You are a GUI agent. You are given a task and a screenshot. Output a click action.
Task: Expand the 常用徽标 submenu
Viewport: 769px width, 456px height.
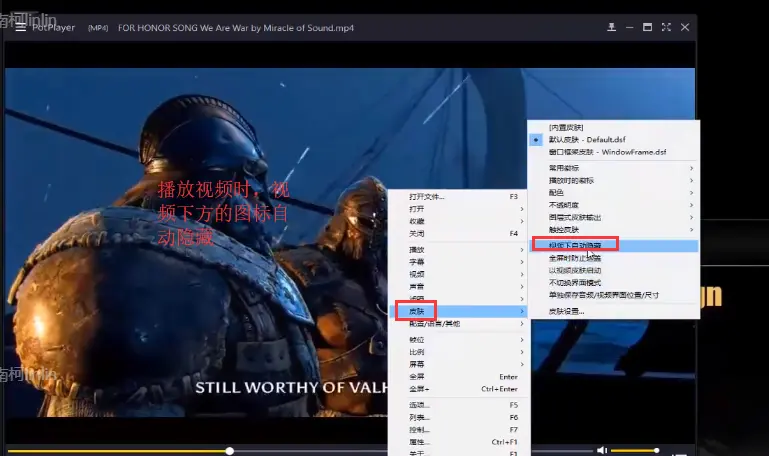614,168
